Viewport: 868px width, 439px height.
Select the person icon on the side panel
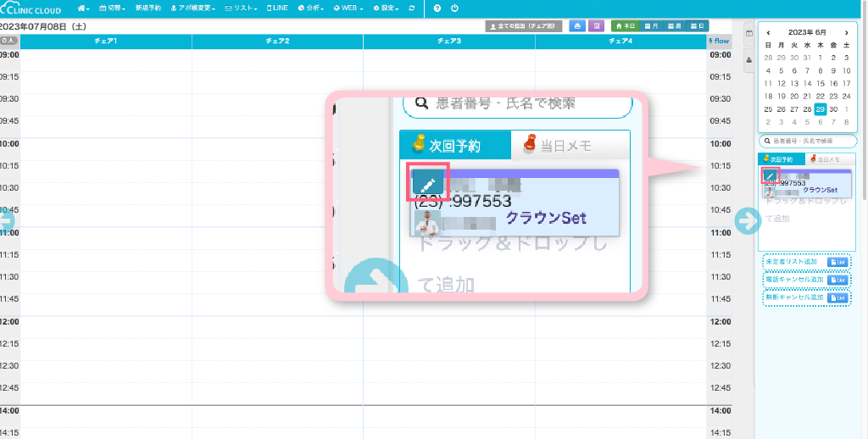(x=748, y=59)
